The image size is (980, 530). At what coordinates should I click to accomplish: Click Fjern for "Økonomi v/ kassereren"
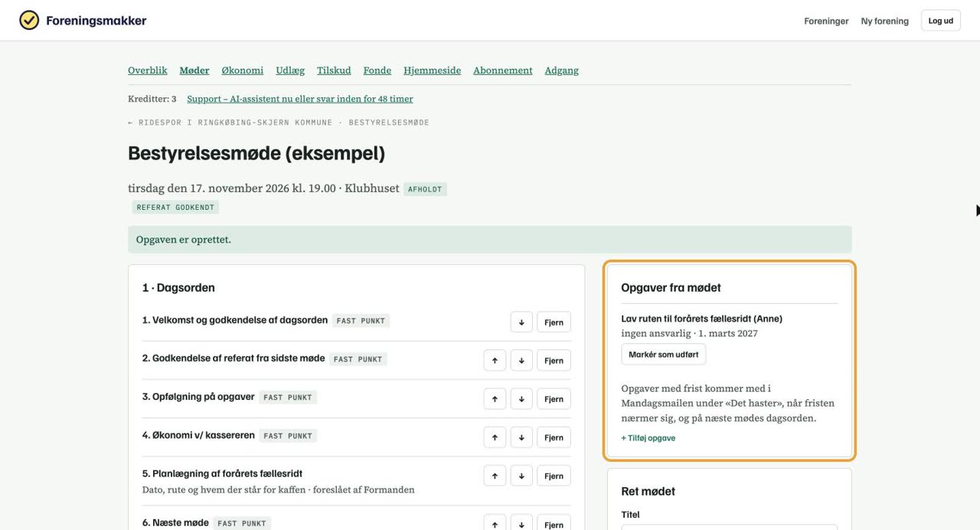[x=554, y=437]
